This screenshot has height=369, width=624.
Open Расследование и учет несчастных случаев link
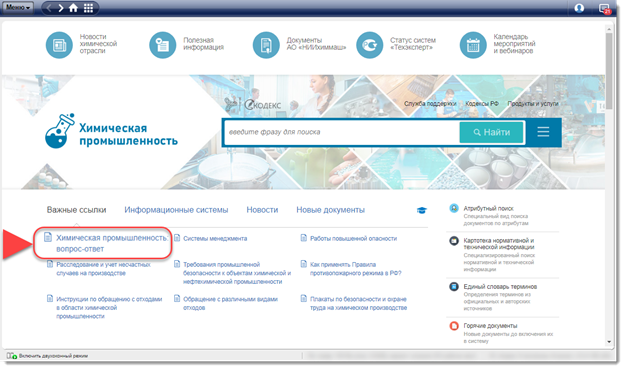(103, 269)
